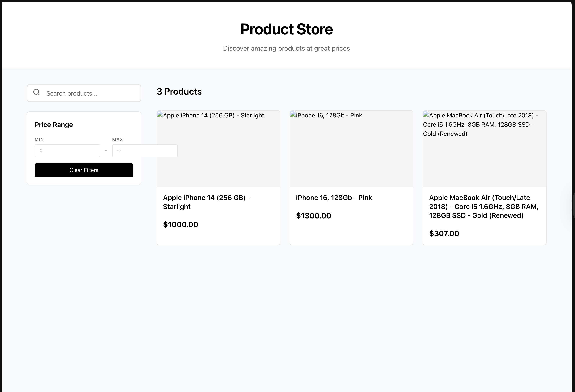The width and height of the screenshot is (575, 392).
Task: Click the Product Store page heading
Action: click(x=287, y=29)
